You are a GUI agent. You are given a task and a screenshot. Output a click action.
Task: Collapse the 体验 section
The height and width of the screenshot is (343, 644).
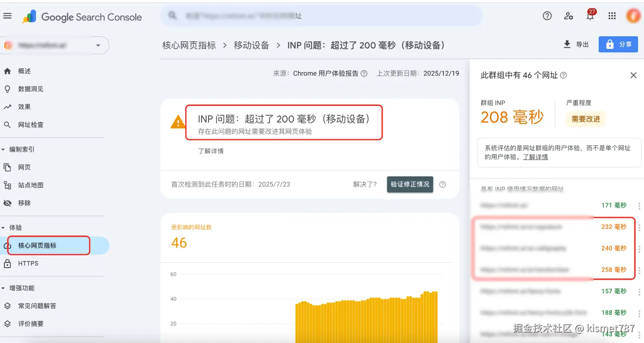click(12, 228)
